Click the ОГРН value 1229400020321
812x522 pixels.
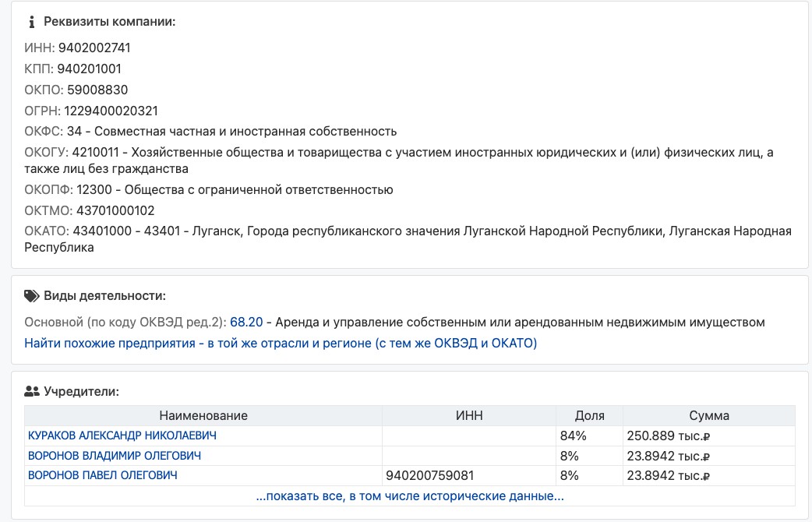pos(111,111)
